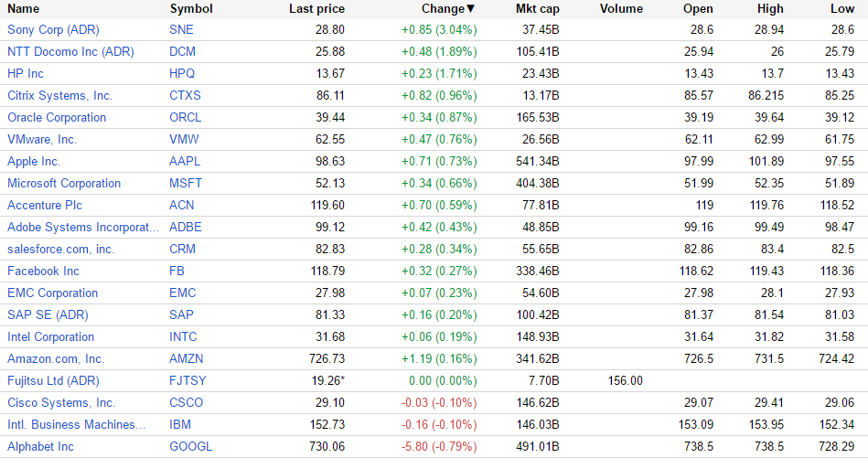Select the Amazon.com, Inc. link
Screen dimensions: 868x458
pyautogui.click(x=56, y=359)
